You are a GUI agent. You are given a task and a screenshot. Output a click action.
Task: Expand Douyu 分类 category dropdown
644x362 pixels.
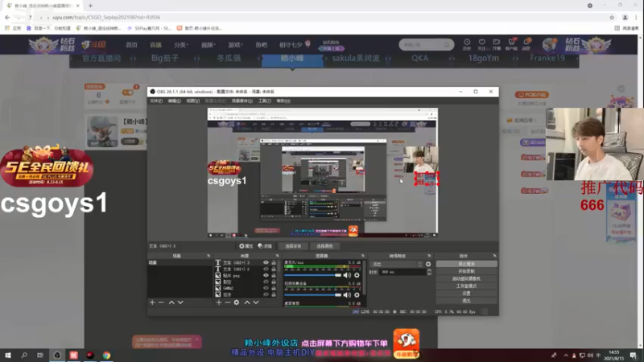[181, 45]
